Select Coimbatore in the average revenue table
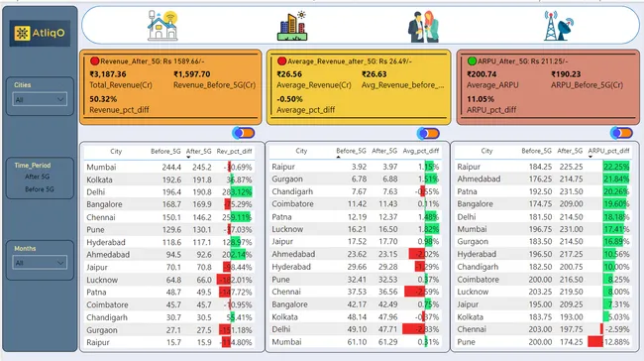Screen dimensions: 644x361 tap(292, 204)
